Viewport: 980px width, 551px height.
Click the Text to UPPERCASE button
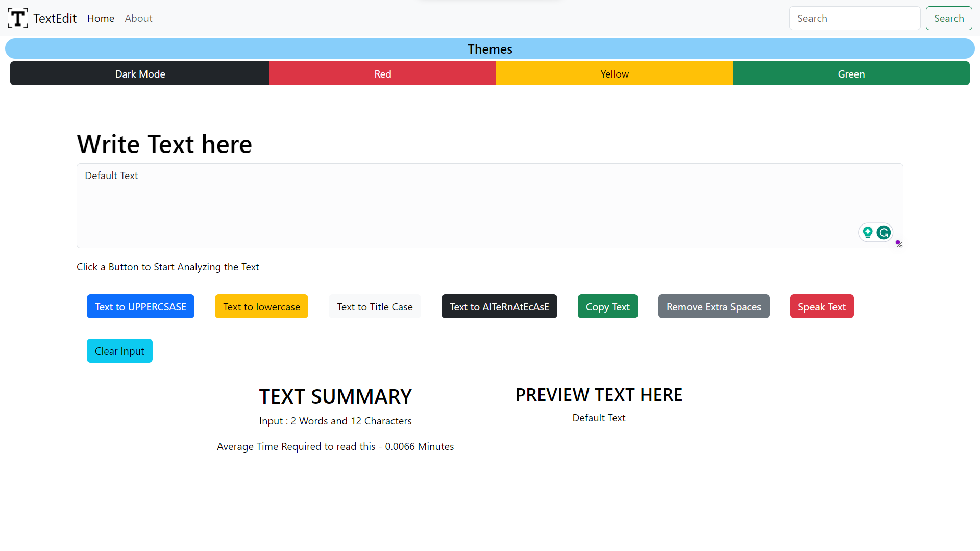pyautogui.click(x=140, y=306)
